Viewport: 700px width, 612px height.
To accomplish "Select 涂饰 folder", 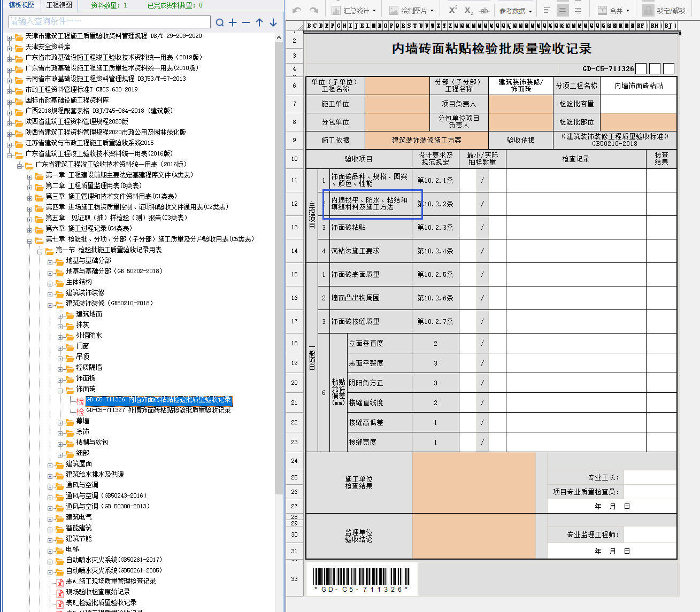I will tap(82, 432).
